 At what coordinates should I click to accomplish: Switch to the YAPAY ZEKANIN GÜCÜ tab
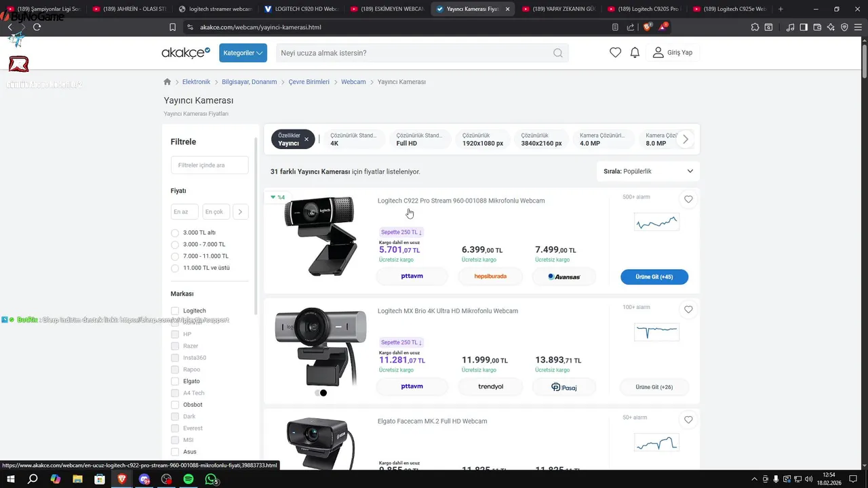(558, 9)
